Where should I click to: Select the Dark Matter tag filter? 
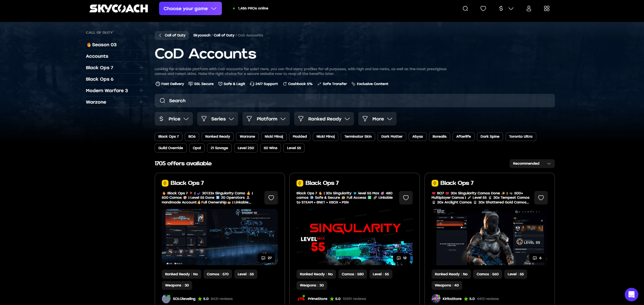391,137
